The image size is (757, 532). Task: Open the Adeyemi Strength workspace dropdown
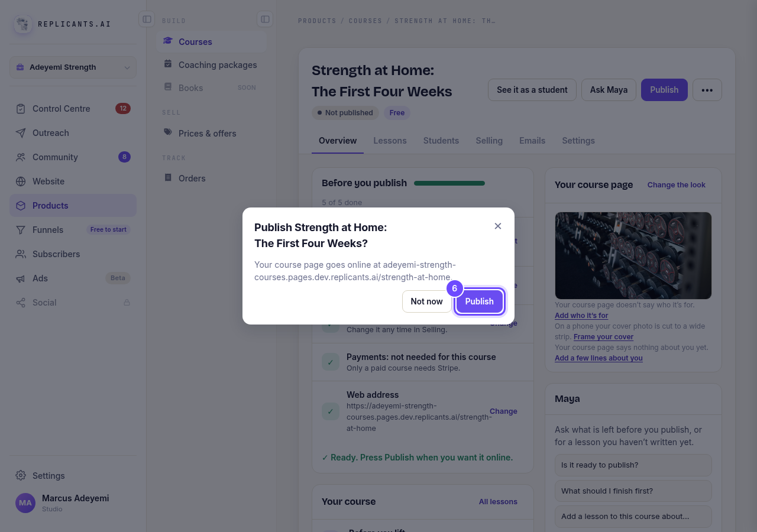(73, 67)
